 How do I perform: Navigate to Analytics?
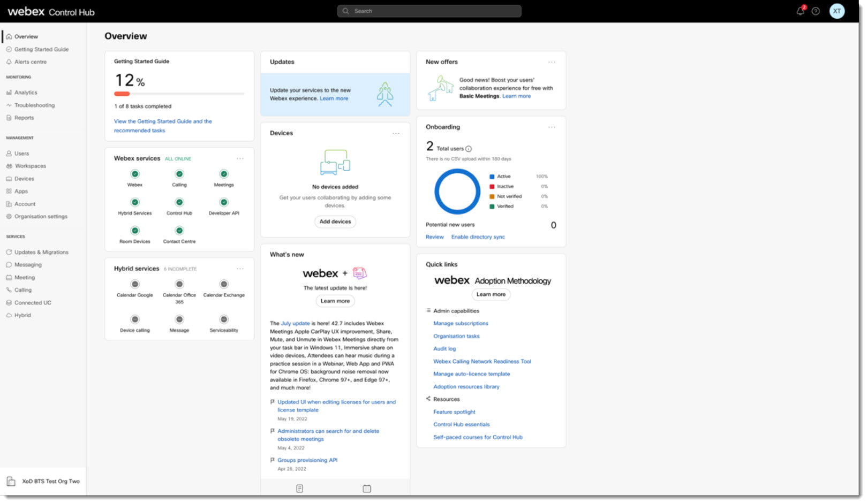click(26, 93)
